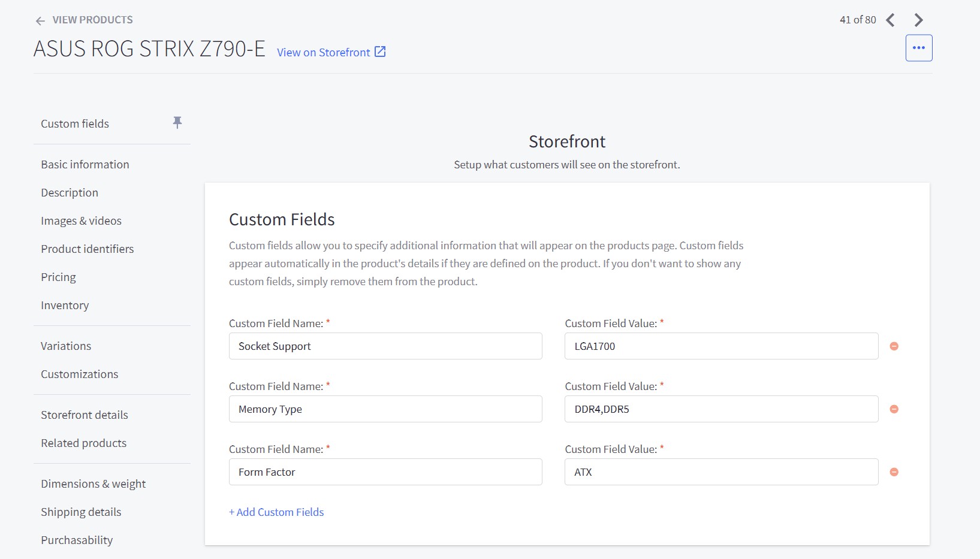Open Dimensions & weight section
This screenshot has height=559, width=980.
click(x=94, y=484)
